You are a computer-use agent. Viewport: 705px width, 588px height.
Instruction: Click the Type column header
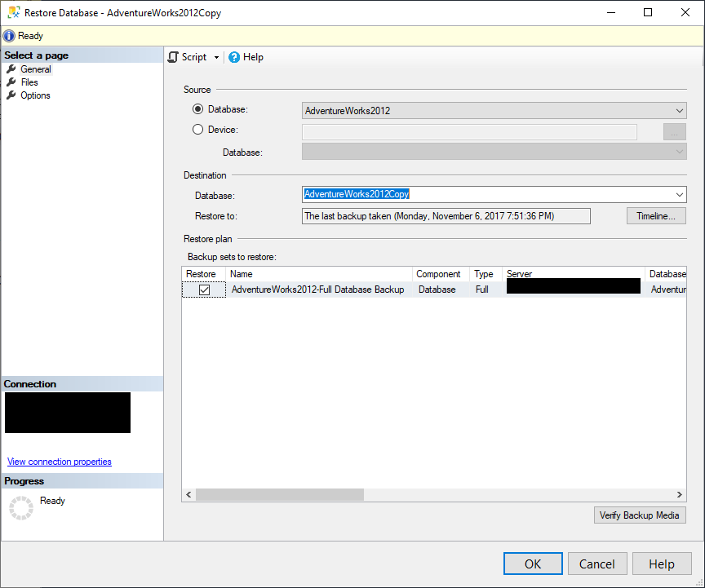coord(486,274)
